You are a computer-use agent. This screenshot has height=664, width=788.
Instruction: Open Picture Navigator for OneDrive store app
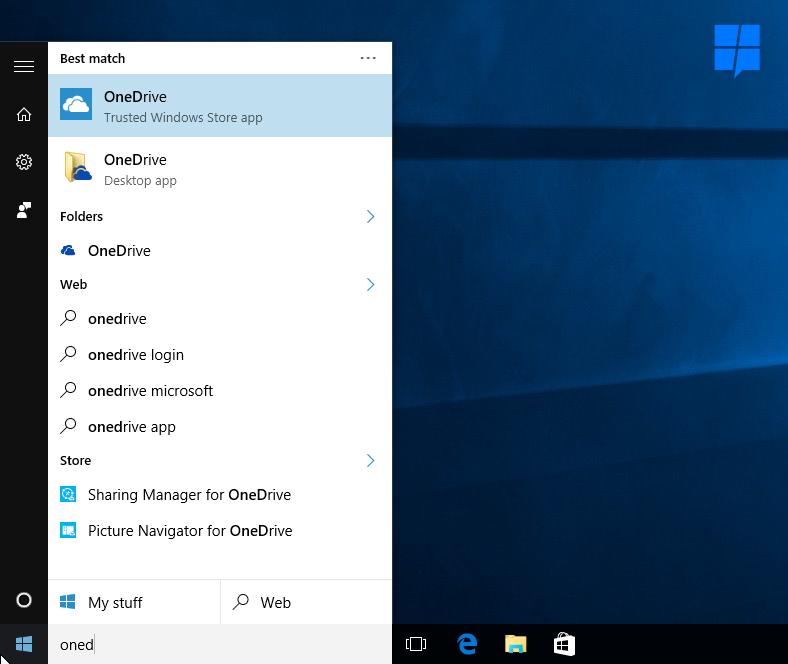[x=220, y=531]
